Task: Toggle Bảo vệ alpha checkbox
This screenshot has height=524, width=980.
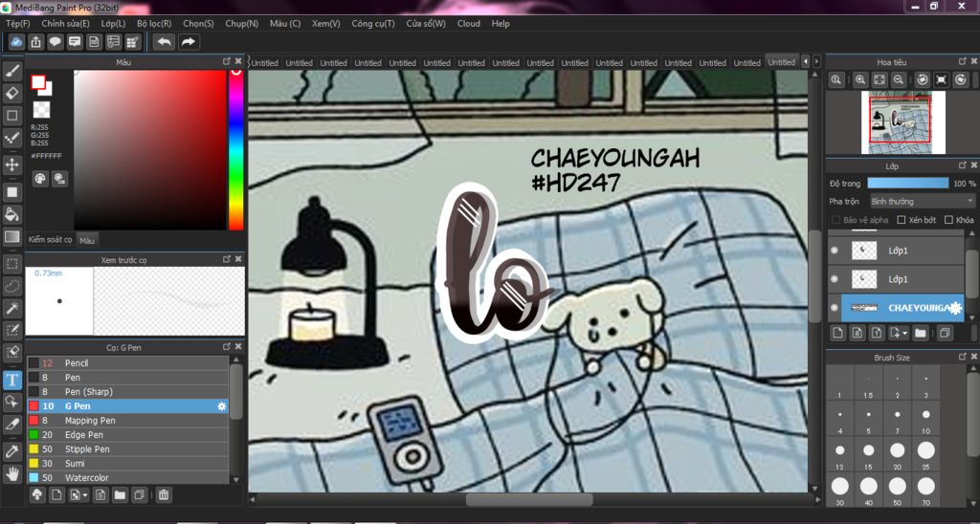Action: point(836,220)
